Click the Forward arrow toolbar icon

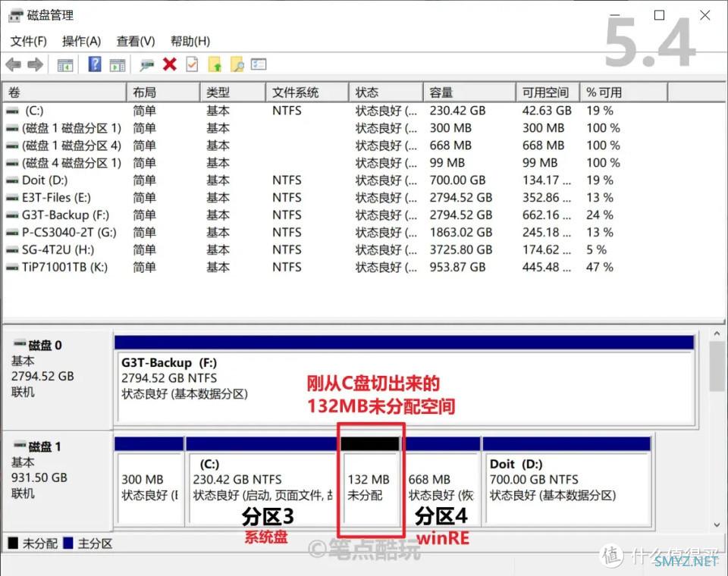tap(35, 65)
